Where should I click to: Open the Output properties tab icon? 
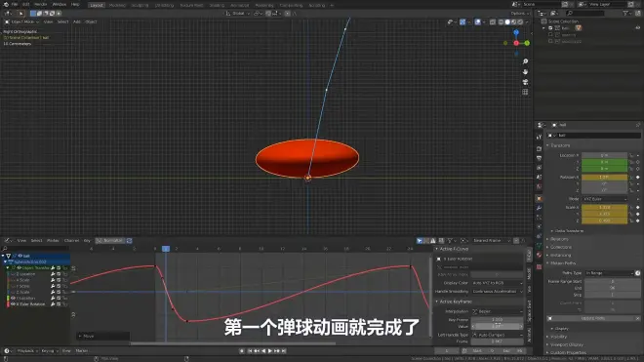click(539, 158)
